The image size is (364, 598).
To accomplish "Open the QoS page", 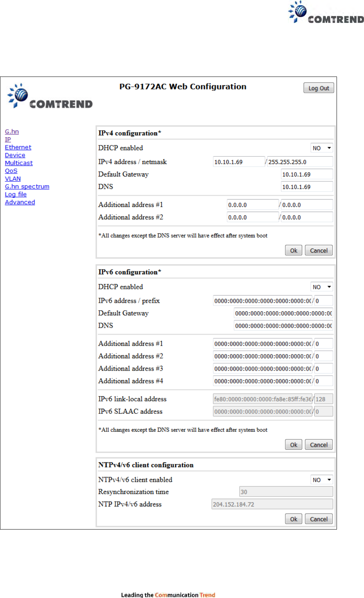I will pos(11,171).
